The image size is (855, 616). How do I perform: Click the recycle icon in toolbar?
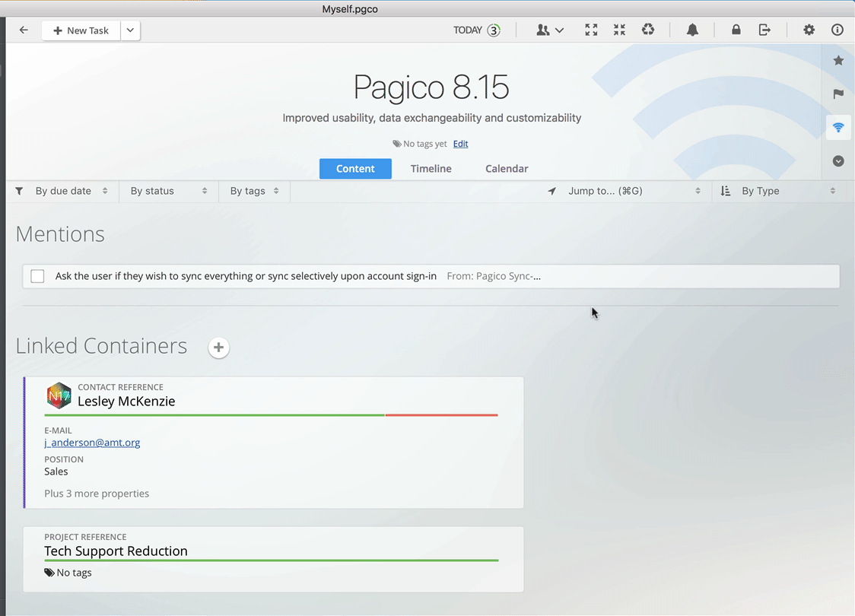pos(648,30)
